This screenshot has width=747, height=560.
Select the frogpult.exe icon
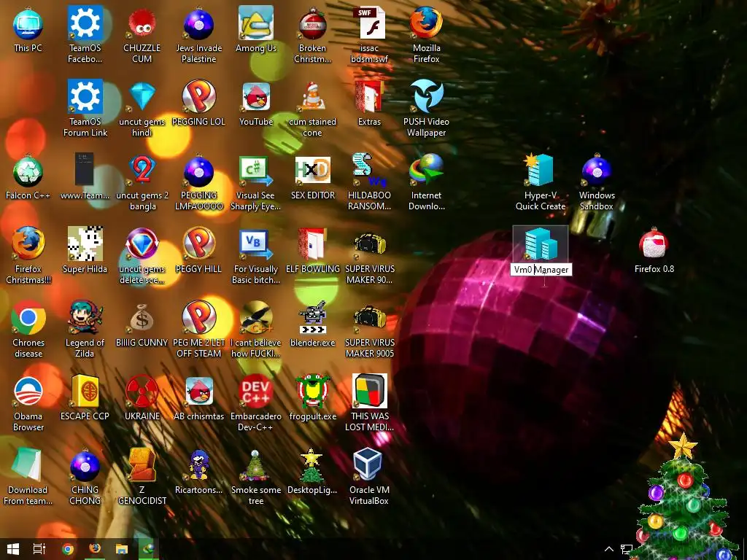click(x=312, y=392)
